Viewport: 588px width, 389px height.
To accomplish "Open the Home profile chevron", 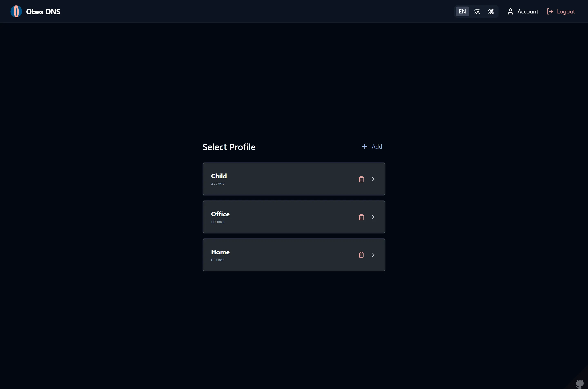I will [373, 255].
